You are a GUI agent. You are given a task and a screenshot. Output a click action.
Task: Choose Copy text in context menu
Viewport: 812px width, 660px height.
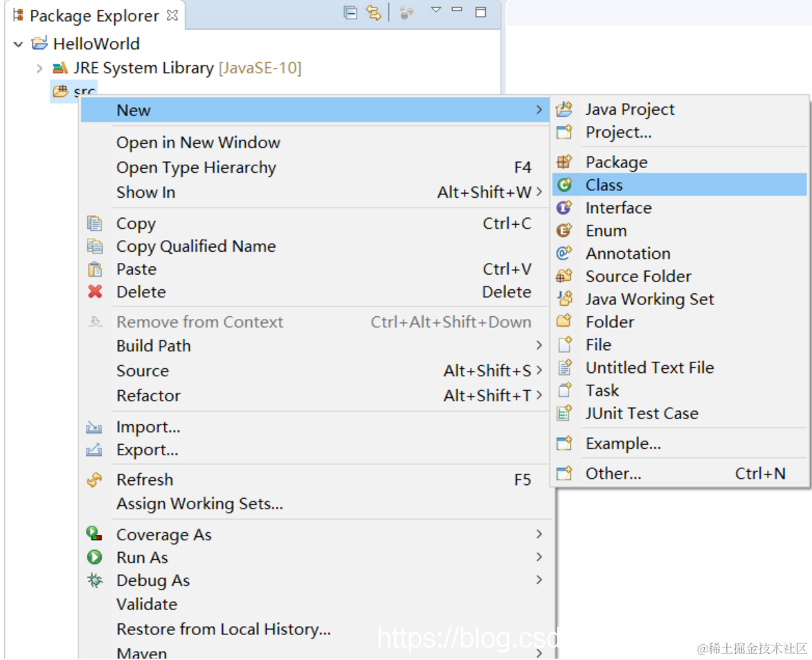136,223
